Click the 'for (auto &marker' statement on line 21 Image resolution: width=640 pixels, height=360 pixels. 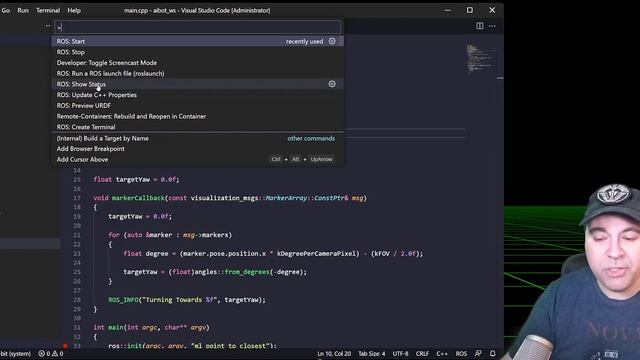coord(170,235)
